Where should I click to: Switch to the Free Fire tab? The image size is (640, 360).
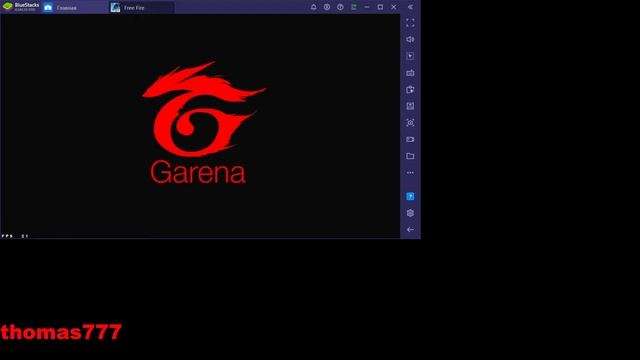(x=141, y=7)
